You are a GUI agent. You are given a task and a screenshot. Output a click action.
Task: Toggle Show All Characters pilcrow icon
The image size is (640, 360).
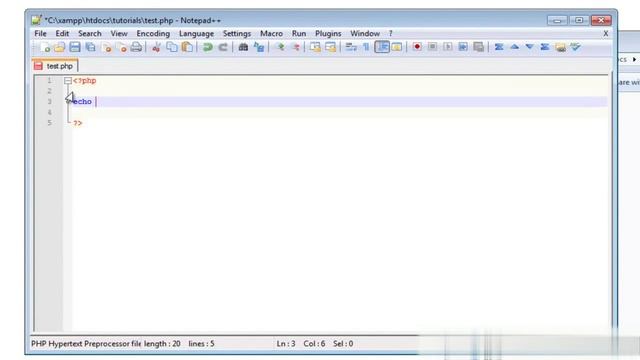pos(366,47)
